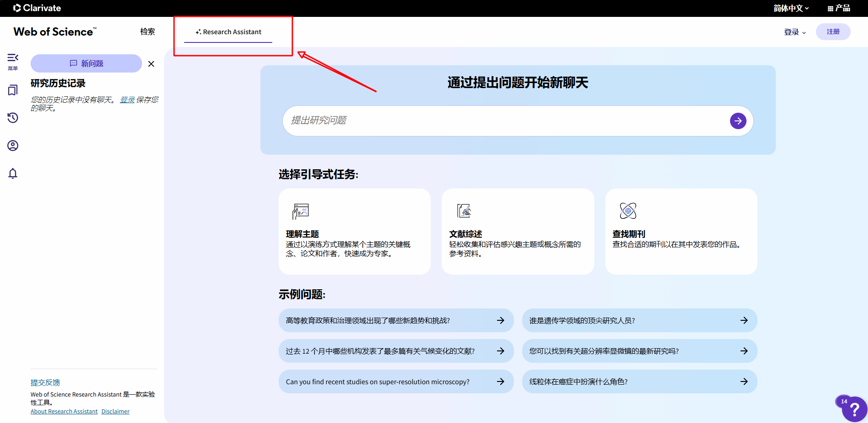Click the 选择引导式任务 heading

pos(318,174)
